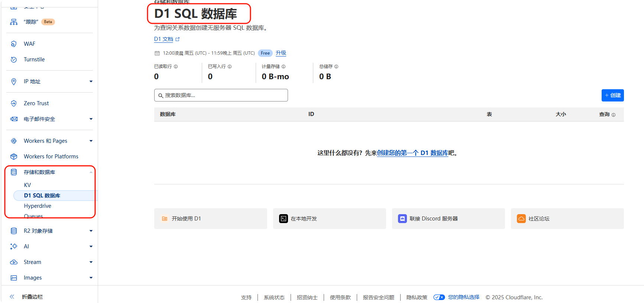Click the storage and databases icon
644x303 pixels.
point(14,172)
